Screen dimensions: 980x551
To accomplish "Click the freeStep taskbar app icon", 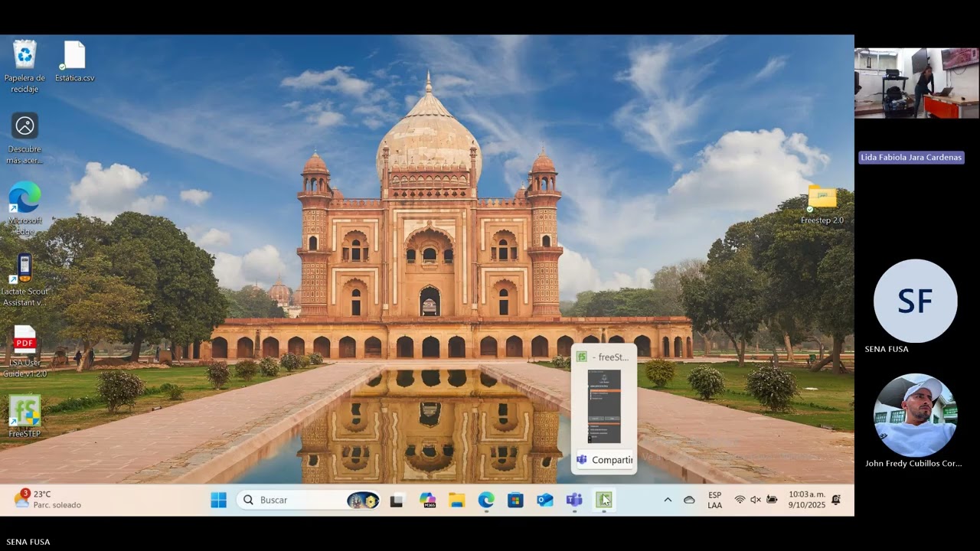I will tap(604, 500).
